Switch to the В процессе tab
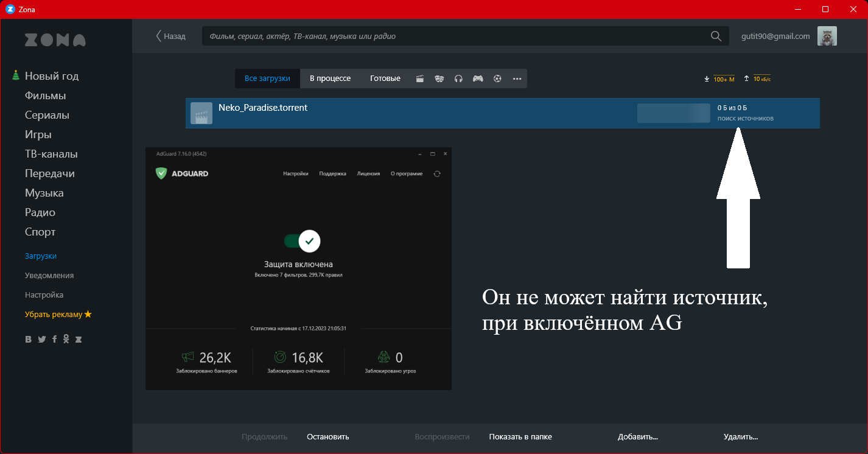 [x=331, y=78]
